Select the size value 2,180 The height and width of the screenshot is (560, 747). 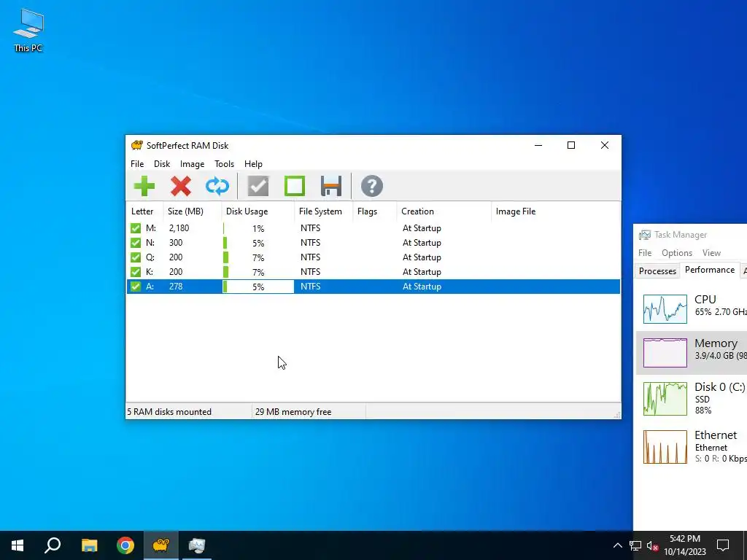[179, 228]
